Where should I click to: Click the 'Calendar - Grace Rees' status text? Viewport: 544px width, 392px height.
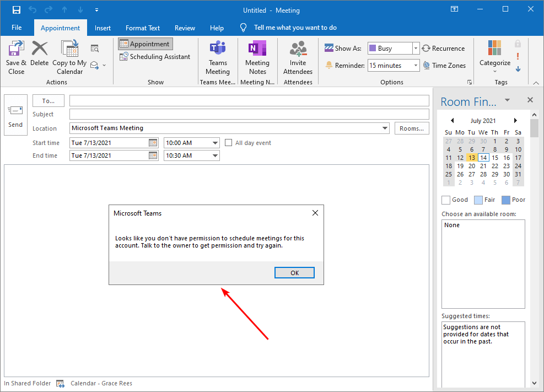tap(101, 383)
